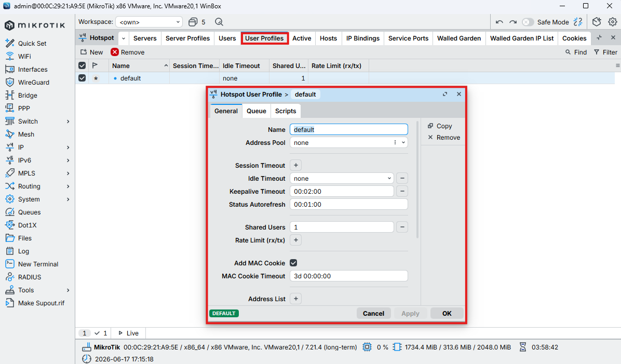Uncheck Add MAC Cookie checkbox

click(293, 263)
